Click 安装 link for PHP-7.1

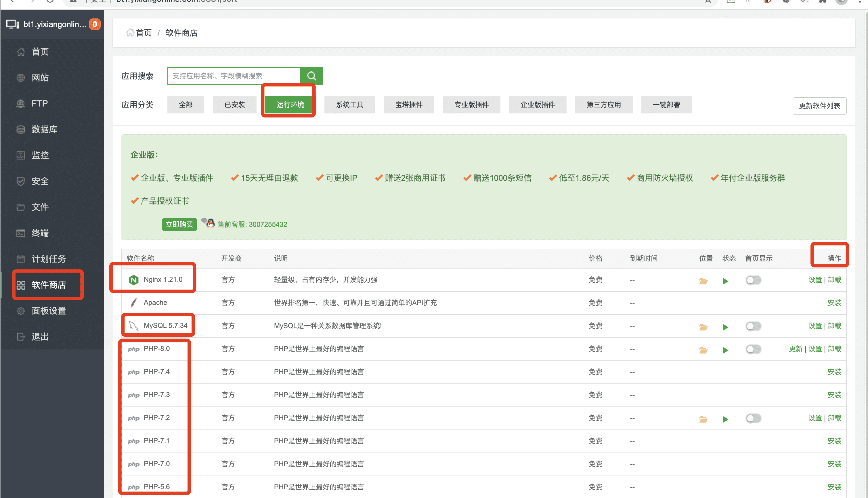835,441
